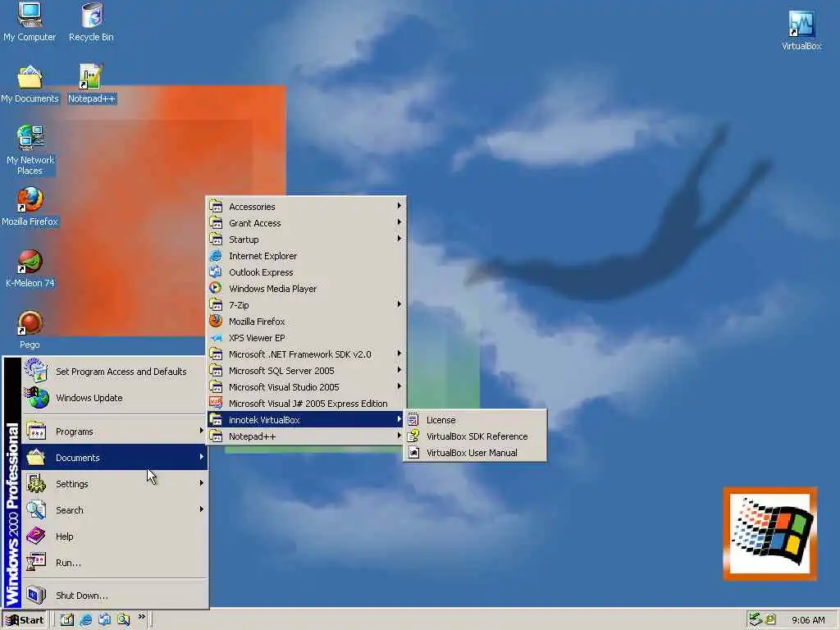
Task: Expand the Microsoft SQL Server 2005 arrow
Action: pos(399,370)
